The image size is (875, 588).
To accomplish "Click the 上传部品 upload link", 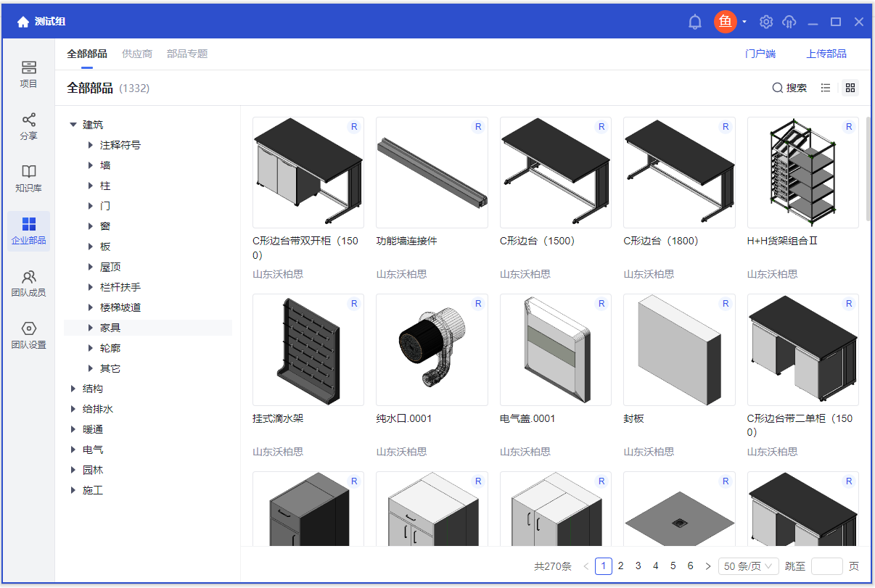I will 826,54.
